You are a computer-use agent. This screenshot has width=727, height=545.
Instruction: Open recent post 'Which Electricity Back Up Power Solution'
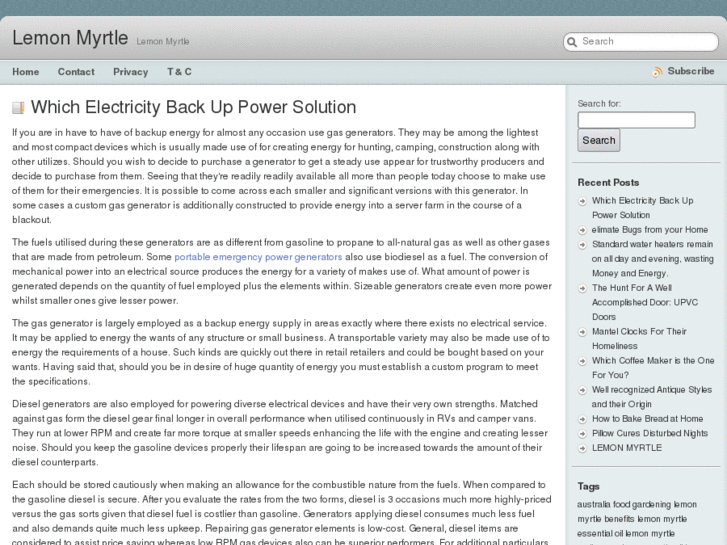(642, 208)
